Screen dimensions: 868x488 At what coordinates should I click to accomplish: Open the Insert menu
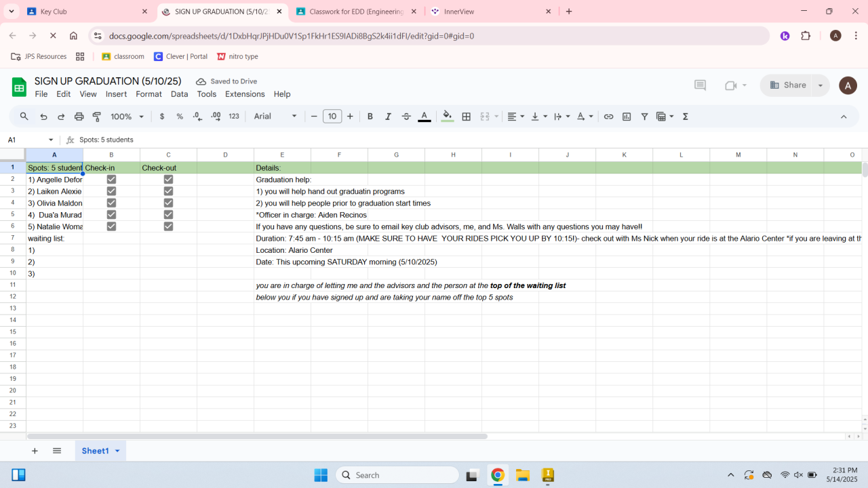pyautogui.click(x=116, y=94)
